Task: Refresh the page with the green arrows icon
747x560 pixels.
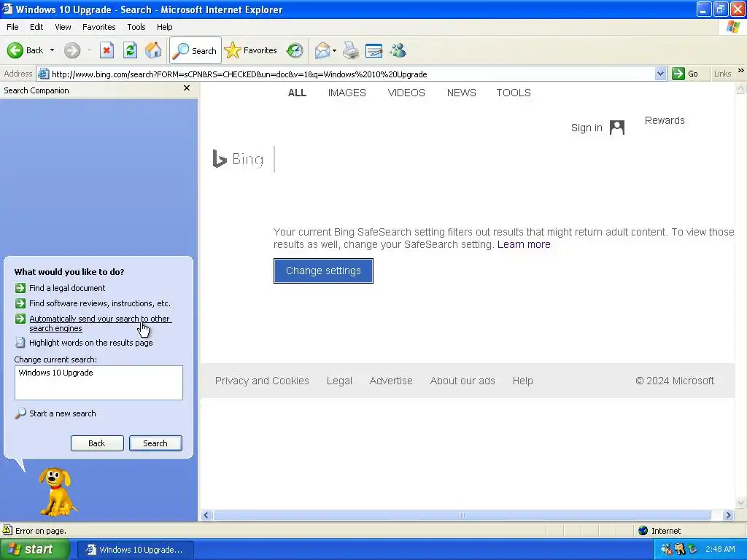Action: (130, 50)
